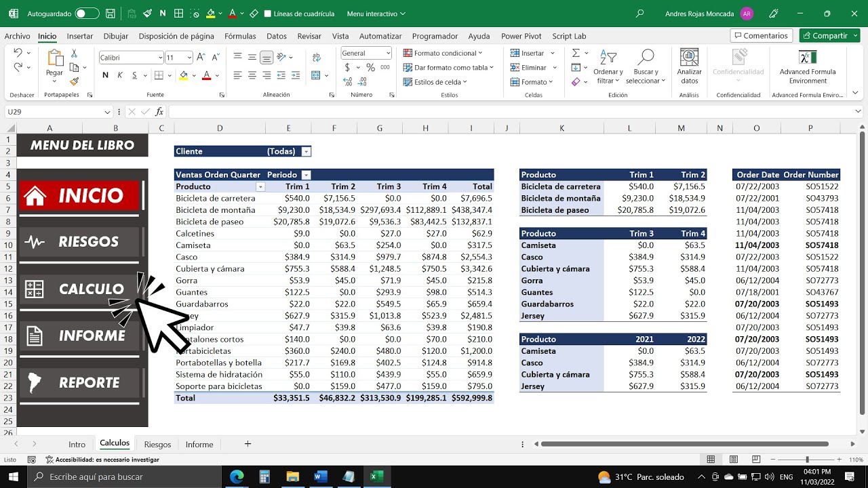Switch to Page Layout view in status bar
This screenshot has width=868, height=488.
[733, 460]
